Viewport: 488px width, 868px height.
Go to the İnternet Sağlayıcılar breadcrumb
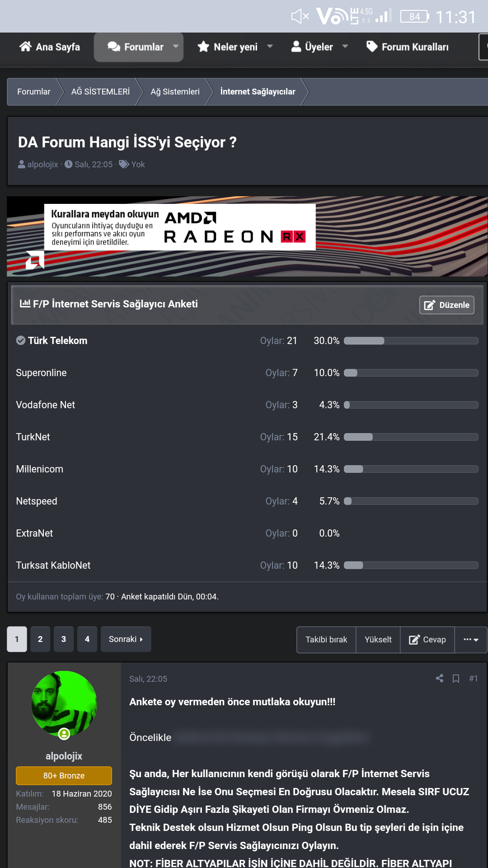click(258, 92)
